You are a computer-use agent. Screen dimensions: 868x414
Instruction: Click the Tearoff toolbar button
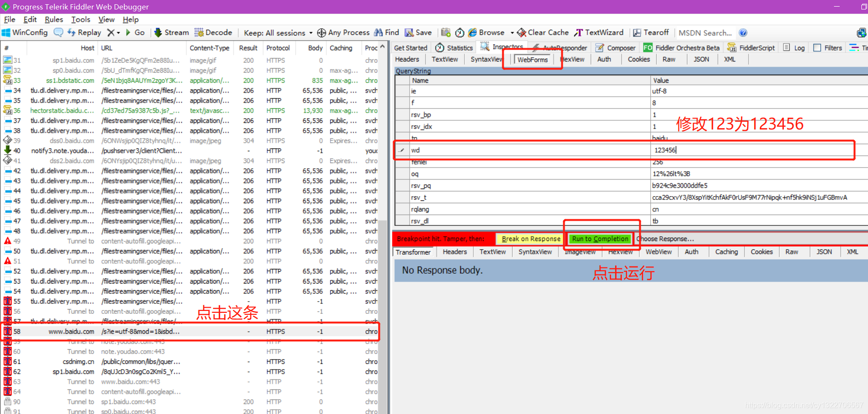click(x=651, y=33)
